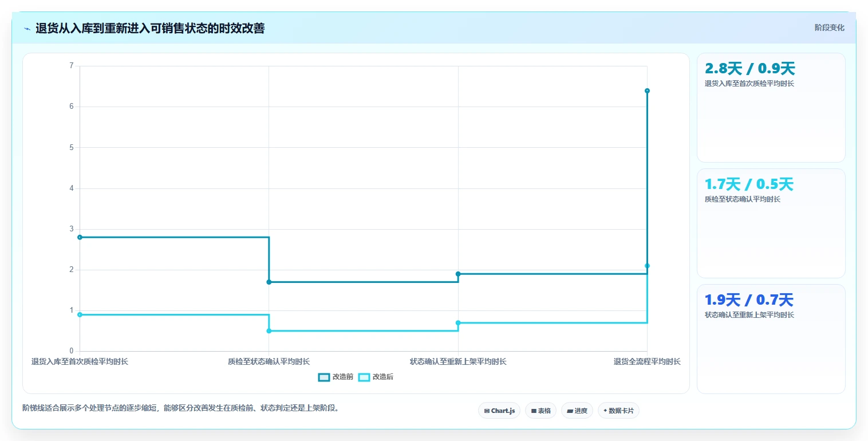Click the x-axis label 退货入库至首次质检平均时长
Screen dimensions: 868x441
pyautogui.click(x=80, y=362)
